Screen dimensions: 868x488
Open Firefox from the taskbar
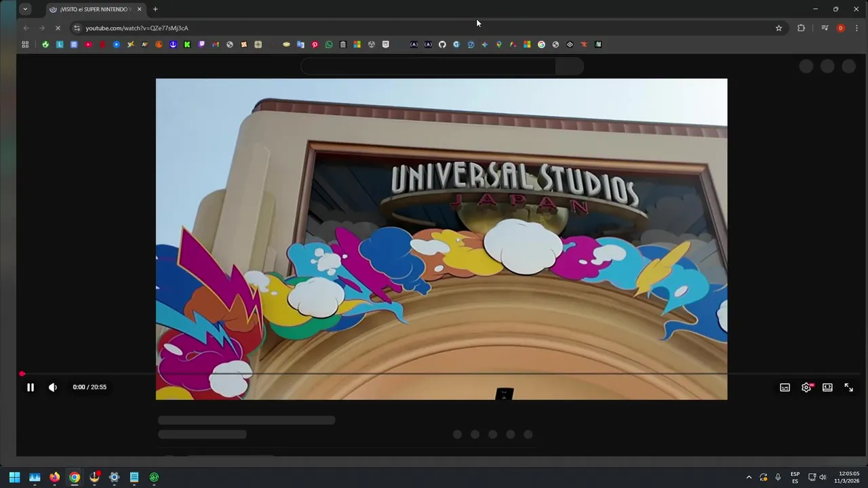click(x=54, y=476)
